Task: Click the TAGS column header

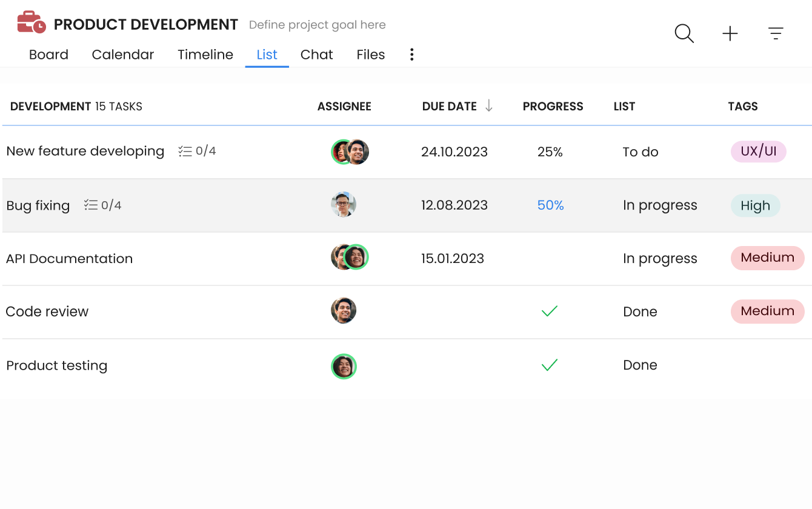Action: (x=743, y=107)
